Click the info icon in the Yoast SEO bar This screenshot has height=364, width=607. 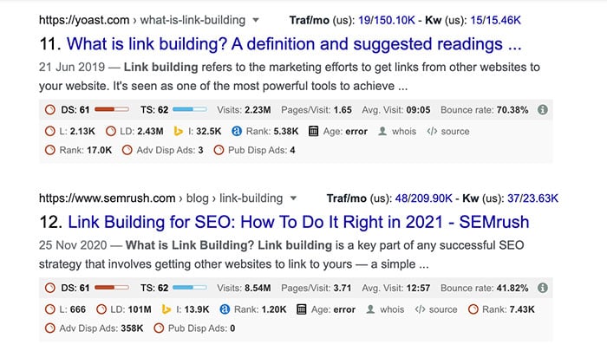pos(543,110)
